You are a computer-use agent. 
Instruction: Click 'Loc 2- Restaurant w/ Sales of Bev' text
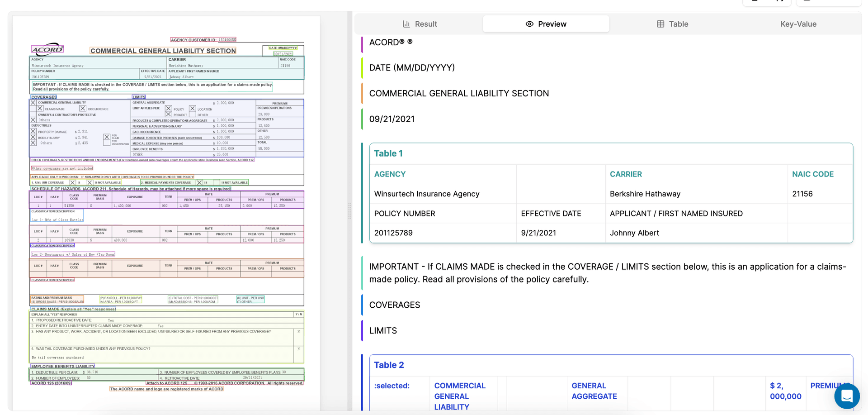tap(73, 254)
